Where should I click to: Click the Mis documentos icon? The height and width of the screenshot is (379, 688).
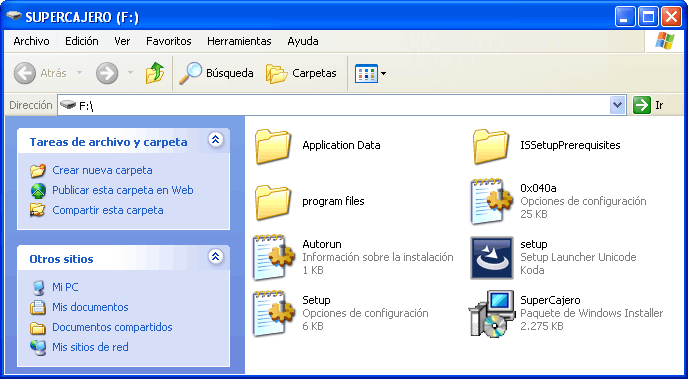pos(38,307)
